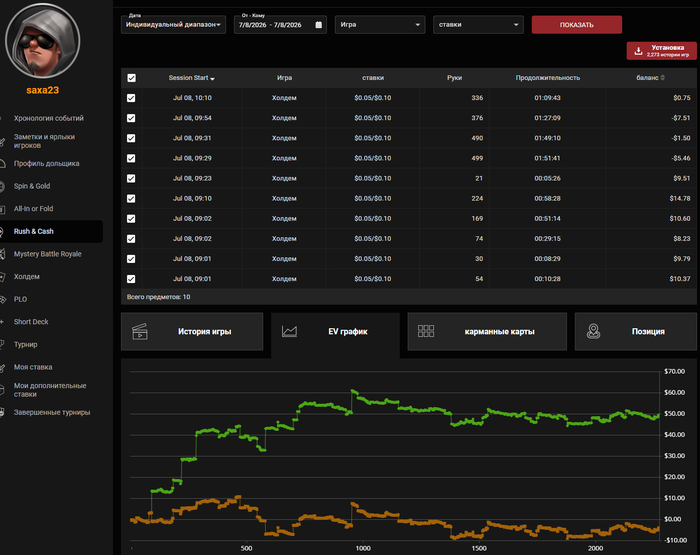Click the green EV line peak near $60

[x=353, y=391]
